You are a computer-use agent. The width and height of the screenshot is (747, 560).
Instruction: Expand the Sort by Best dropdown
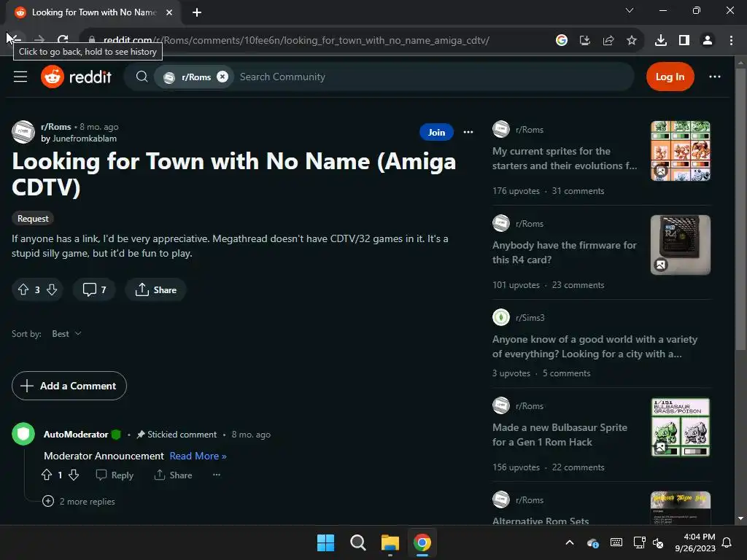pos(66,334)
